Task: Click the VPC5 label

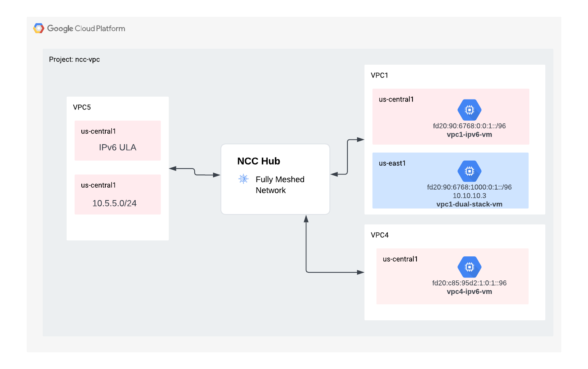Action: pos(82,107)
